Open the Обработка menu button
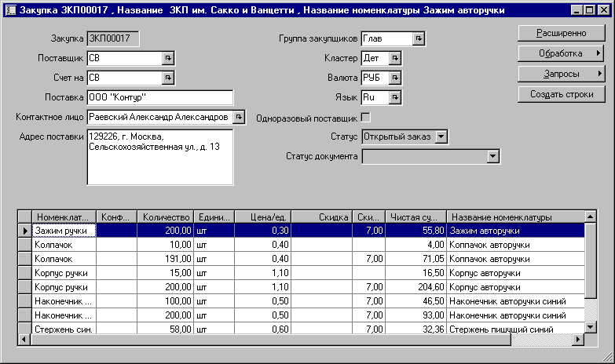This screenshot has width=615, height=364. 562,53
